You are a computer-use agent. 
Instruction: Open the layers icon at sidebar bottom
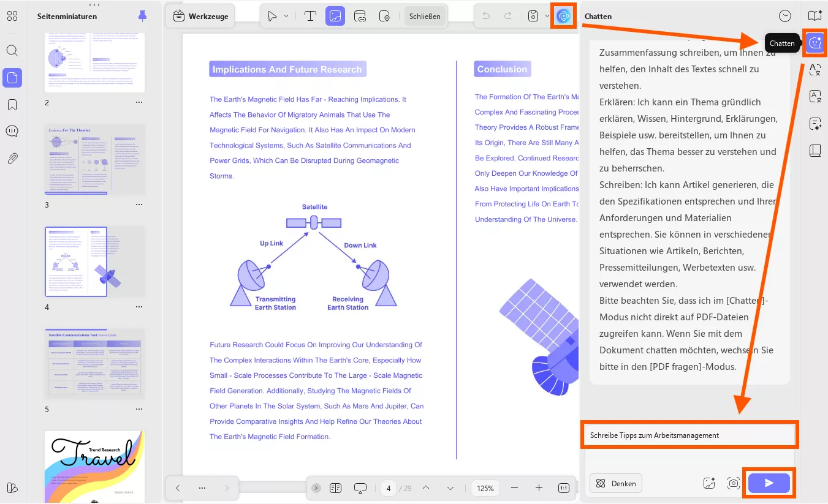(12, 488)
